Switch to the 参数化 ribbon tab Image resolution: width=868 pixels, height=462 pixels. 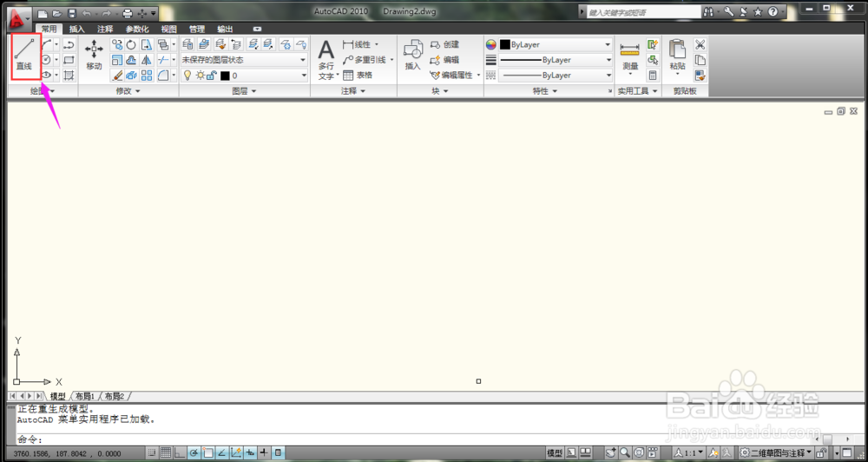137,30
